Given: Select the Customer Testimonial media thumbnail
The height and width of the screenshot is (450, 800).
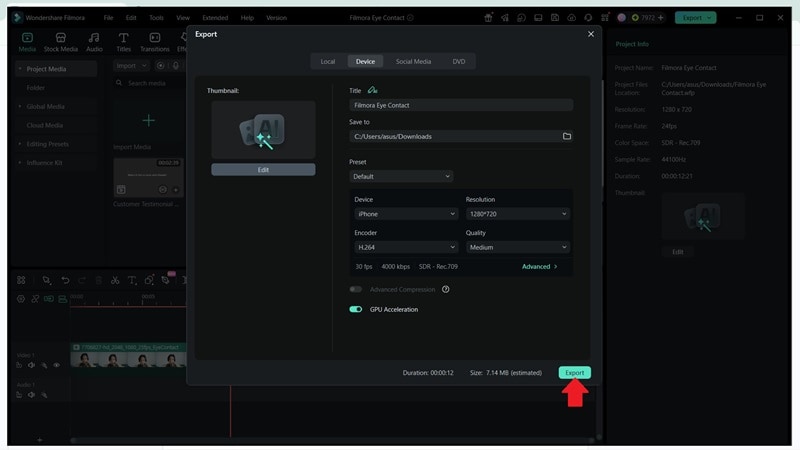Looking at the screenshot, I should 148,178.
